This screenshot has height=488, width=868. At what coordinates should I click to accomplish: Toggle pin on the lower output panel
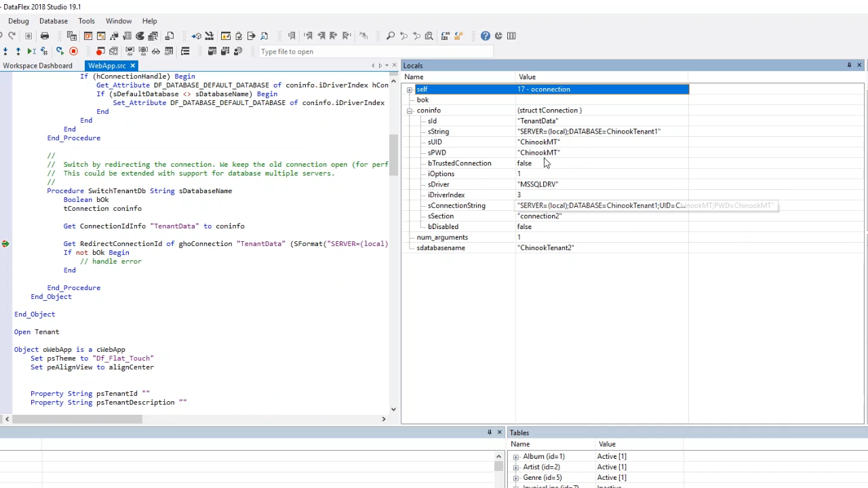[x=489, y=432]
